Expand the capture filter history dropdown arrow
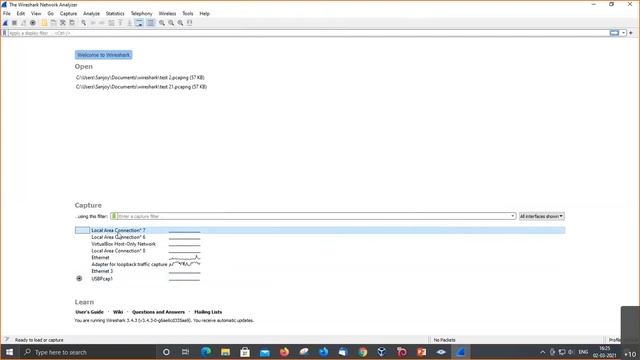The height and width of the screenshot is (360, 640). [x=513, y=216]
